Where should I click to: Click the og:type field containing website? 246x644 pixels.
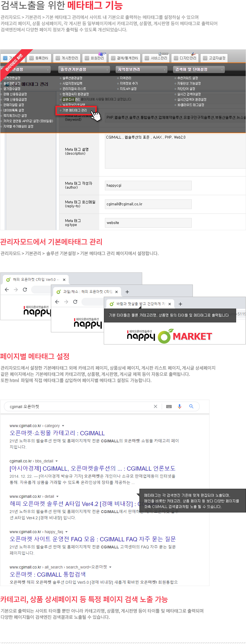point(148,223)
